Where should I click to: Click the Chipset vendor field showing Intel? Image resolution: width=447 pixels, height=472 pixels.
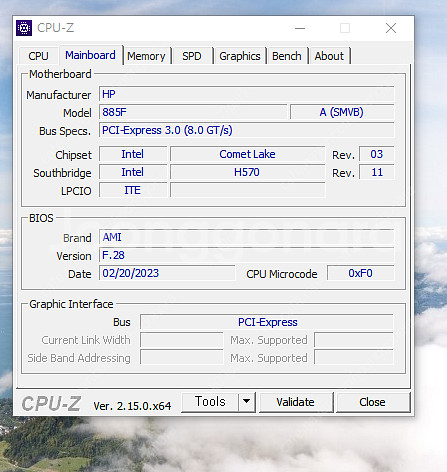tap(133, 154)
